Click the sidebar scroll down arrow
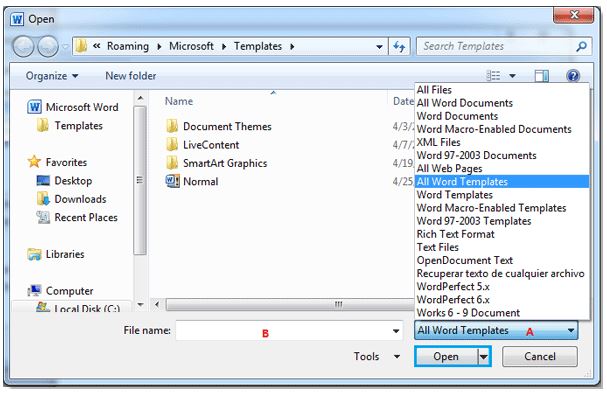Image resolution: width=607 pixels, height=396 pixels. pyautogui.click(x=140, y=305)
